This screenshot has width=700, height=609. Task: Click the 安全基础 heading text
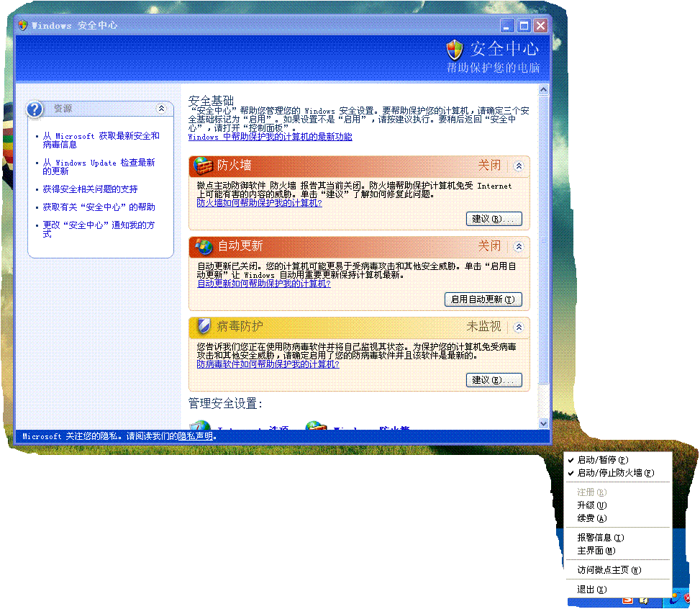pos(211,100)
